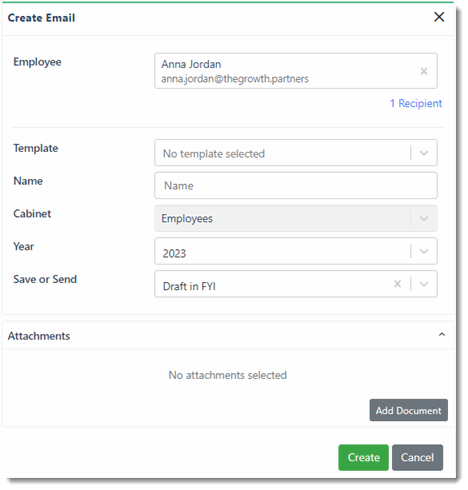Click the 1 Recipient link
This screenshot has width=468, height=490.
tap(416, 103)
